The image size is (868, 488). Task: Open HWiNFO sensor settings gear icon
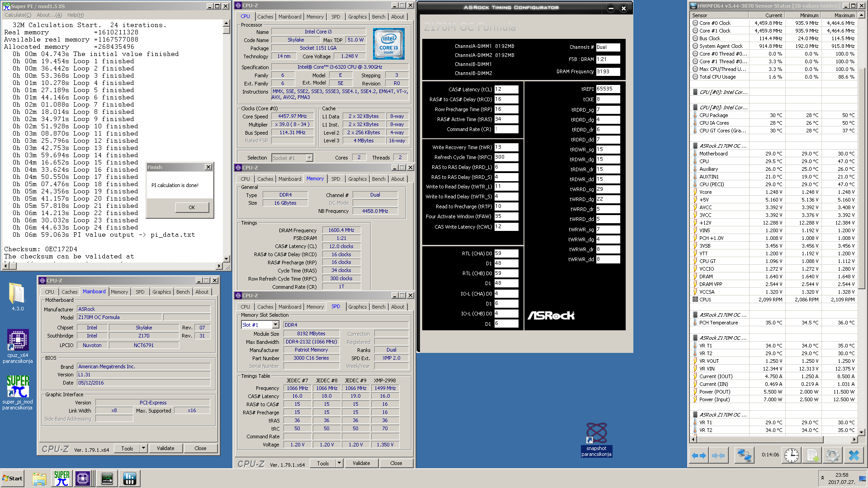click(x=832, y=455)
